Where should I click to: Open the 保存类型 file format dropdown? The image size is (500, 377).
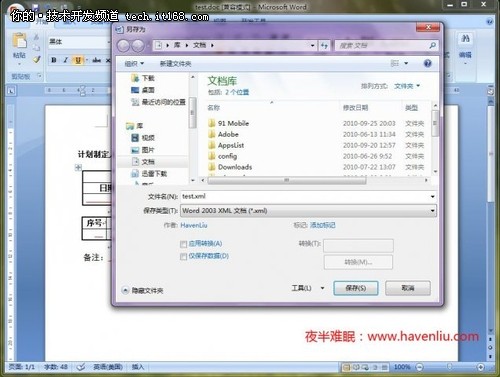click(308, 211)
